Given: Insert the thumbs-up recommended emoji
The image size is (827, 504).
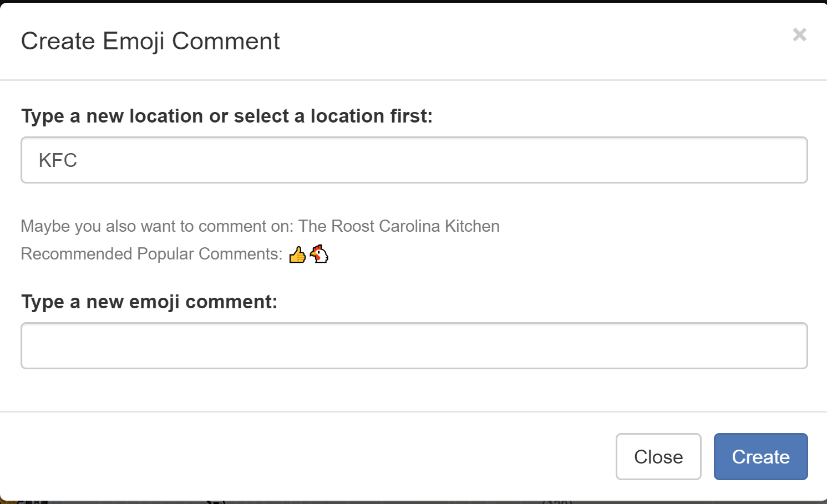Looking at the screenshot, I should point(297,254).
